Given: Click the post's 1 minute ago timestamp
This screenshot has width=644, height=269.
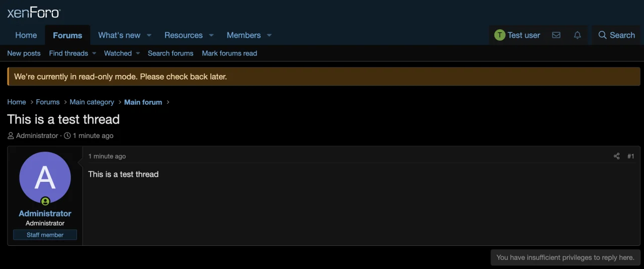Looking at the screenshot, I should (x=107, y=156).
